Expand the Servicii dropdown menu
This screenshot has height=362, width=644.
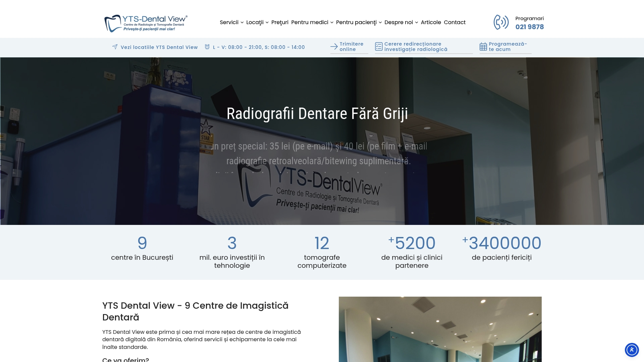231,22
